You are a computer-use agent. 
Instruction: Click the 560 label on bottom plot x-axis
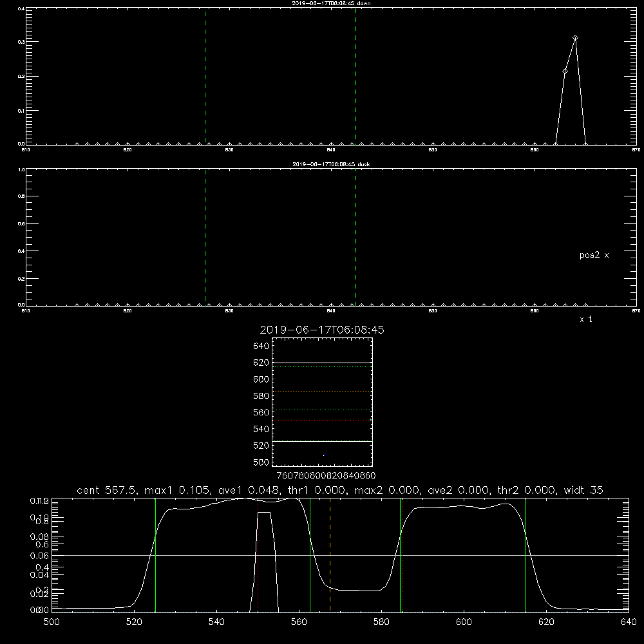[x=299, y=622]
